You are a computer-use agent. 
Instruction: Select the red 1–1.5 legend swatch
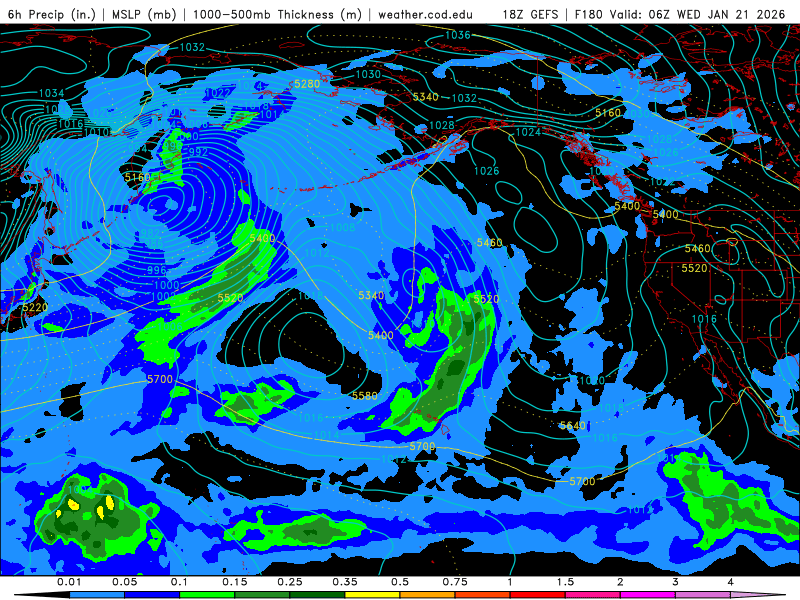point(538,595)
